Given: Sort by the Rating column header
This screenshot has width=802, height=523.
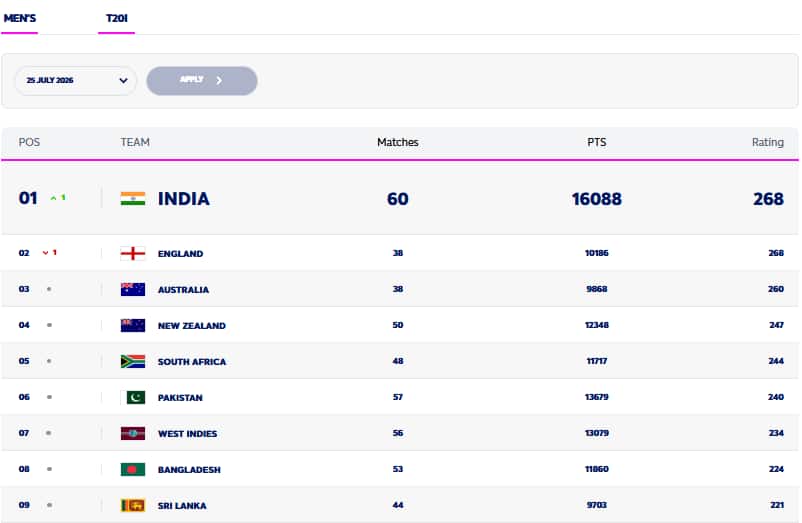Looking at the screenshot, I should point(767,142).
